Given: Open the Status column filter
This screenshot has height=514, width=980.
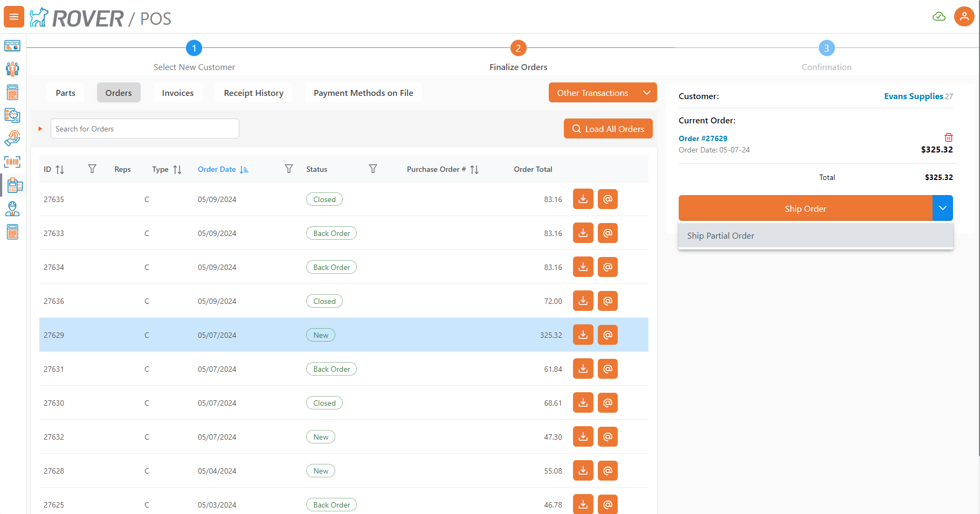Looking at the screenshot, I should [x=372, y=169].
